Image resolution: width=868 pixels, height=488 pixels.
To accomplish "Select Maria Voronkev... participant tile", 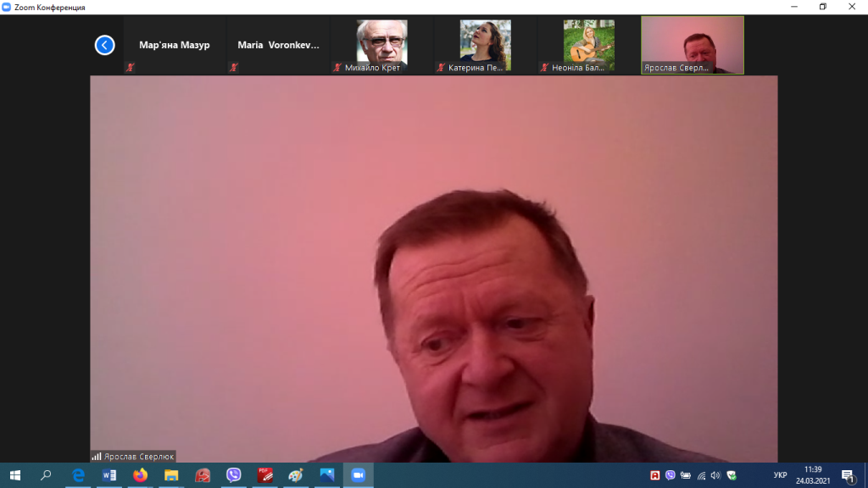I will point(278,45).
